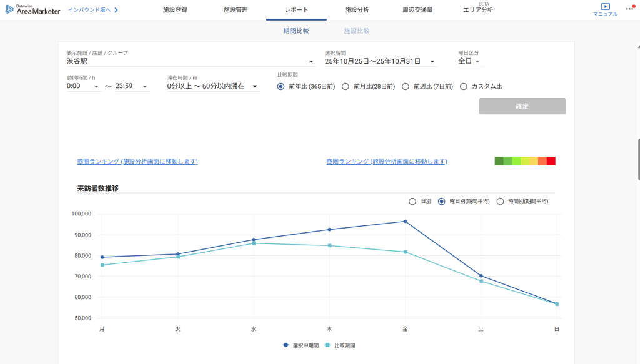Select 前月比 (28日前) comparison option

coord(346,87)
